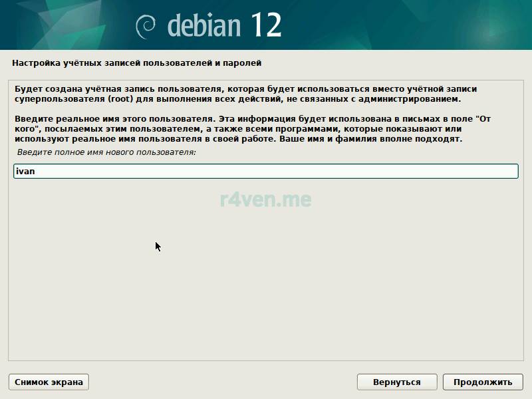Click the number 12 in the banner
Image resolution: width=532 pixels, height=399 pixels.
(x=265, y=25)
